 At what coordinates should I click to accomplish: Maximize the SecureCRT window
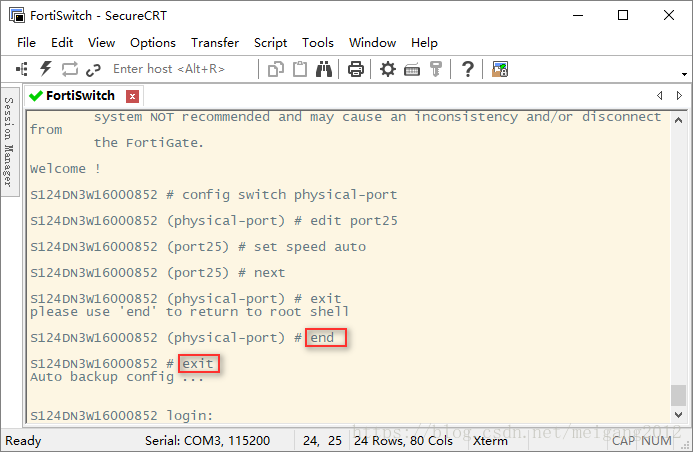click(623, 15)
